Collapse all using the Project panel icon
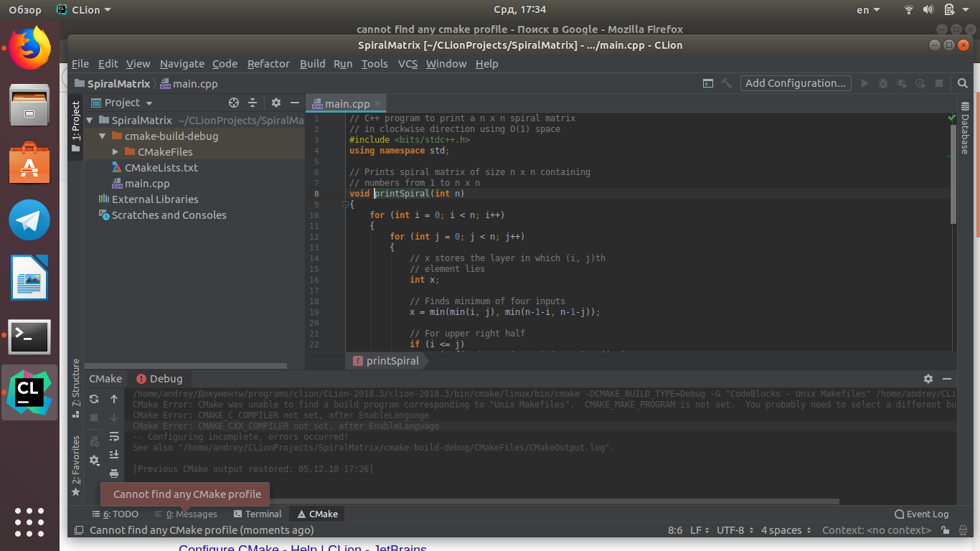Viewport: 980px width, 551px height. [x=253, y=103]
